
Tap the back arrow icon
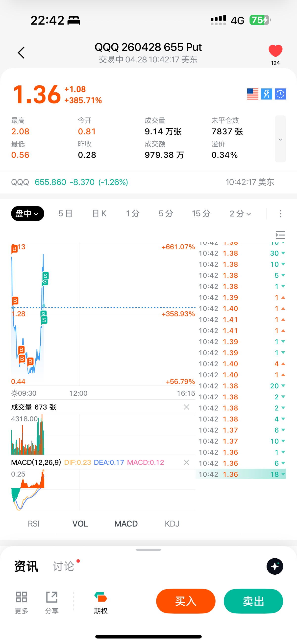(x=21, y=53)
